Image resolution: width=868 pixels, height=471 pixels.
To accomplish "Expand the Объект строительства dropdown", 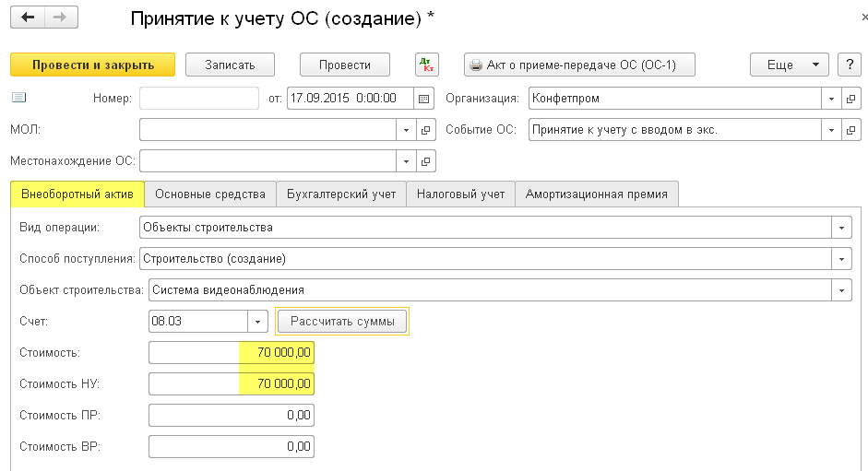I will [x=841, y=290].
